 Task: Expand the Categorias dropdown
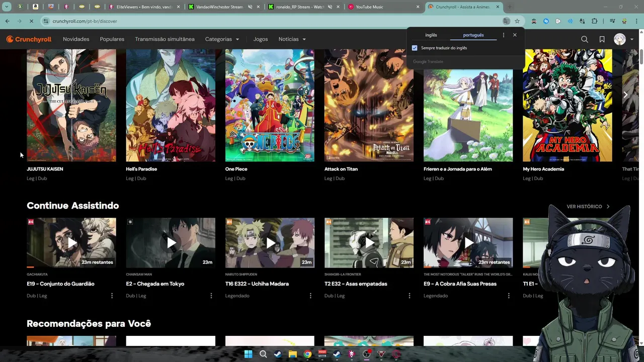point(222,39)
